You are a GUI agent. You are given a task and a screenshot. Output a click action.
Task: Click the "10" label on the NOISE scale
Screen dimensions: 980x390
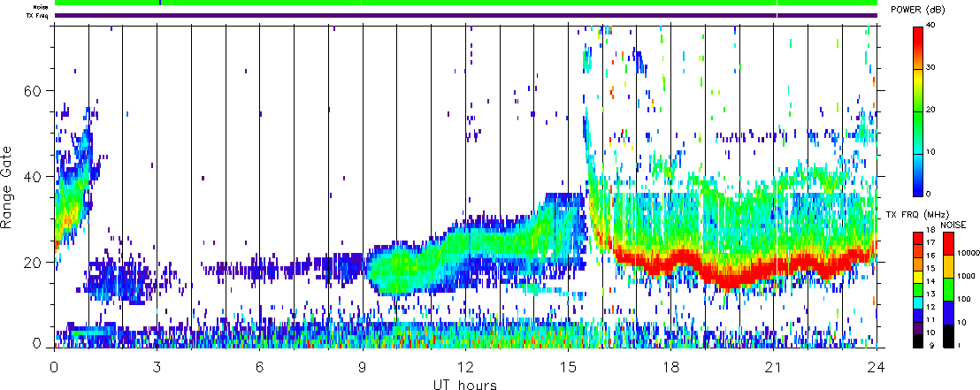pos(961,323)
